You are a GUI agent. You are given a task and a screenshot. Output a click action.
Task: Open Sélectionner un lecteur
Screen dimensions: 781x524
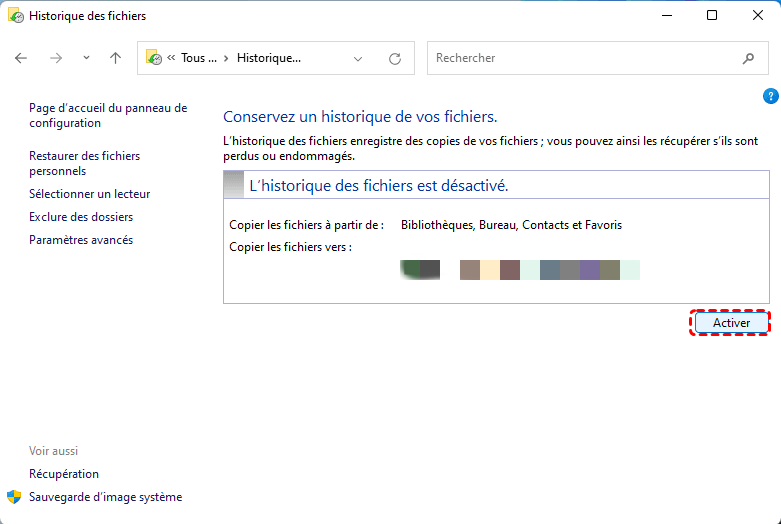90,194
